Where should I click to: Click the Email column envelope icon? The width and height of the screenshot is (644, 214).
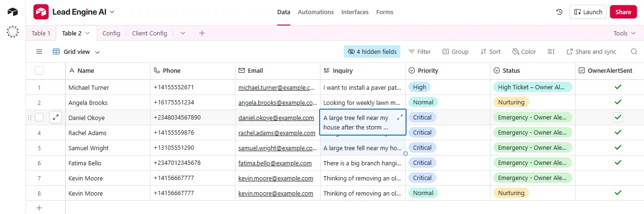(x=242, y=70)
